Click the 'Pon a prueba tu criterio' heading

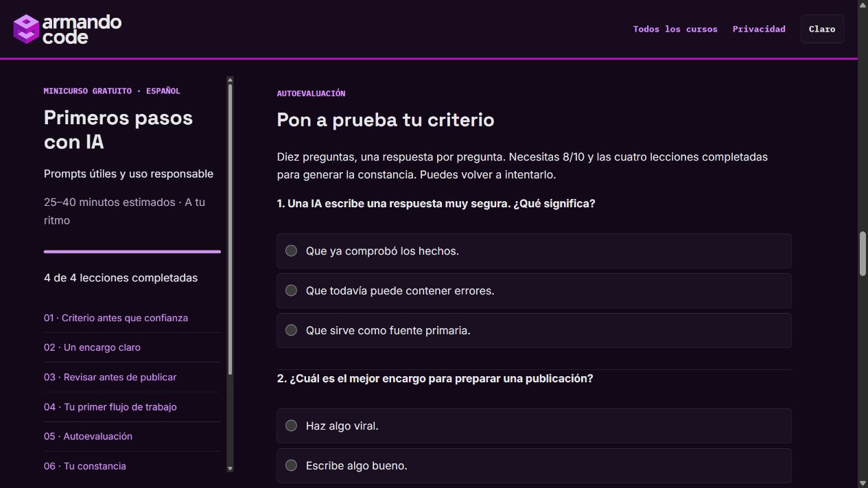pos(386,120)
